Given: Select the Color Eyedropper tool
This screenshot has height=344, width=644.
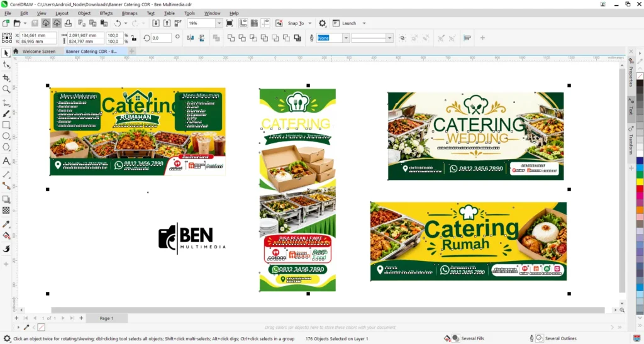Looking at the screenshot, I should click(x=6, y=224).
